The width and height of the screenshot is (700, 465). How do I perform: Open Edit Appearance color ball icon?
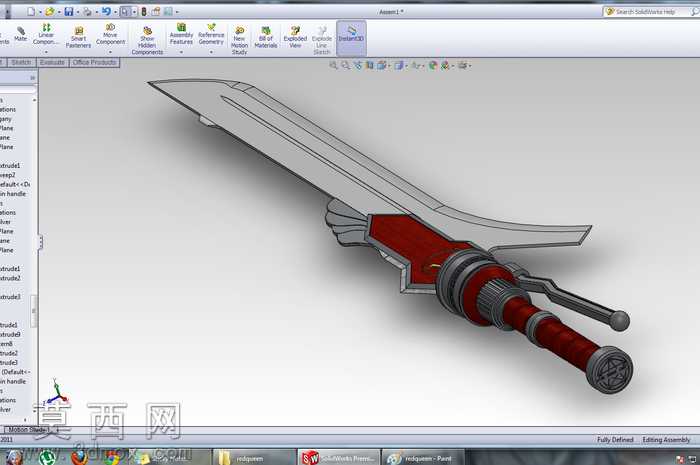433,66
